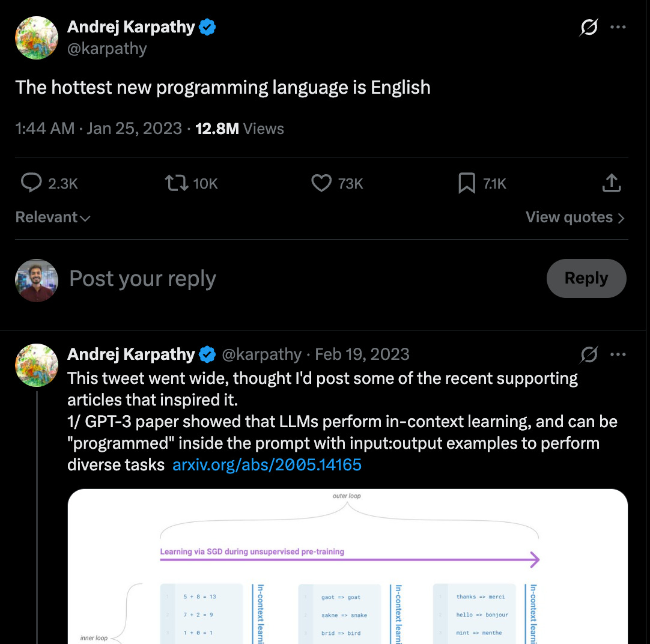Image resolution: width=650 pixels, height=644 pixels.
Task: Open the in-context learning diagram image
Action: (x=347, y=566)
